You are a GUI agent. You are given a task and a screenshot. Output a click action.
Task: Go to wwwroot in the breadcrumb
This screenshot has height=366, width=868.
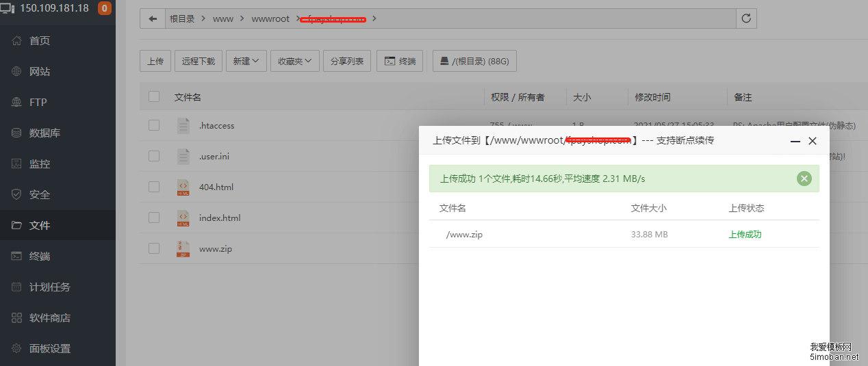pos(270,18)
